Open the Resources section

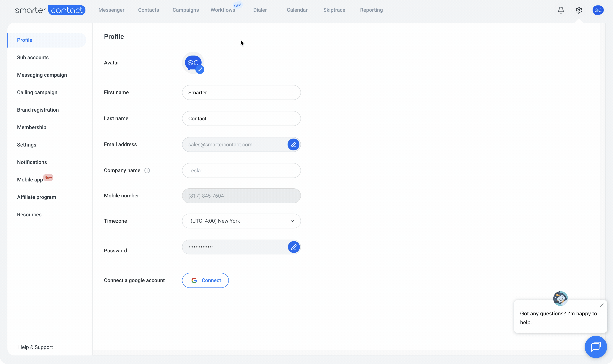(x=29, y=215)
